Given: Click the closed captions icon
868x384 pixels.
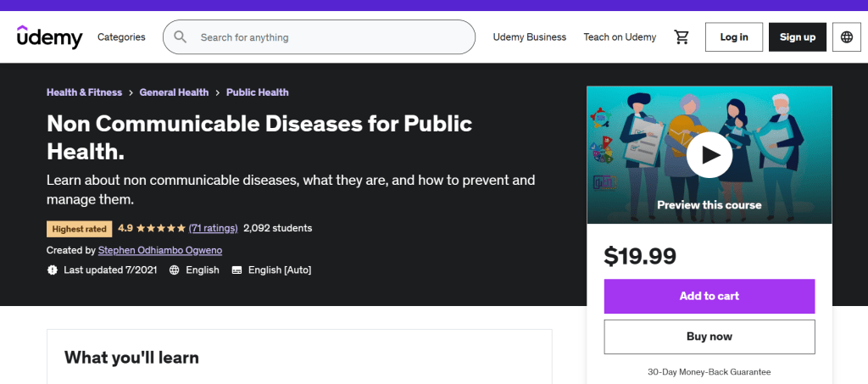Looking at the screenshot, I should click(236, 270).
